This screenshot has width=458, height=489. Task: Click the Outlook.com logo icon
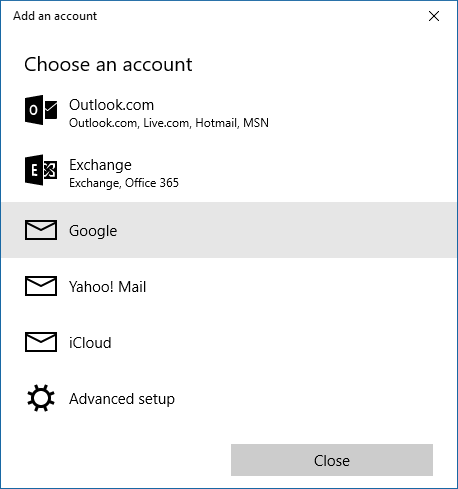[41, 110]
